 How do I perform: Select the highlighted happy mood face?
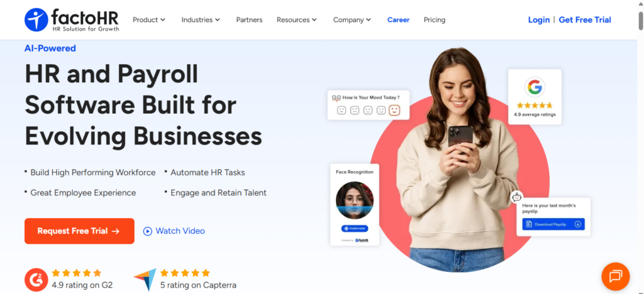(x=394, y=111)
